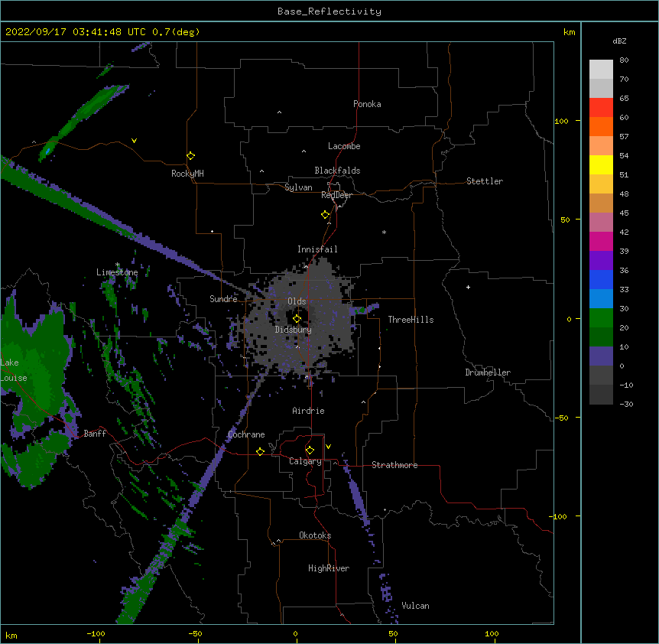This screenshot has height=644, width=659.
Task: Click the Okotoks label
Action: [315, 535]
